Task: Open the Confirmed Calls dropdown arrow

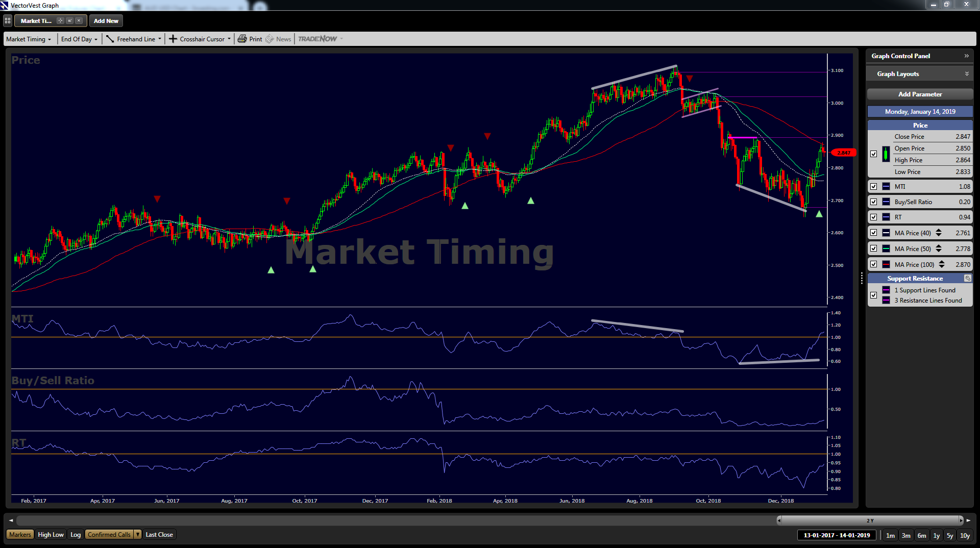Action: pyautogui.click(x=138, y=535)
